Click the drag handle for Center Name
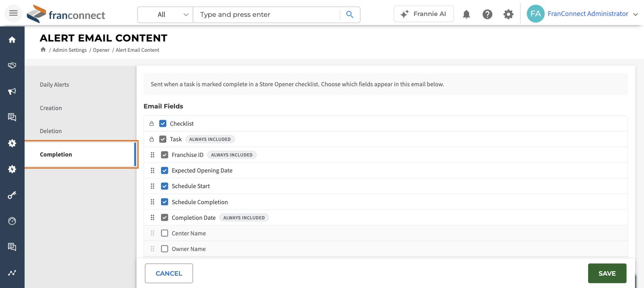The image size is (644, 288). [x=152, y=233]
